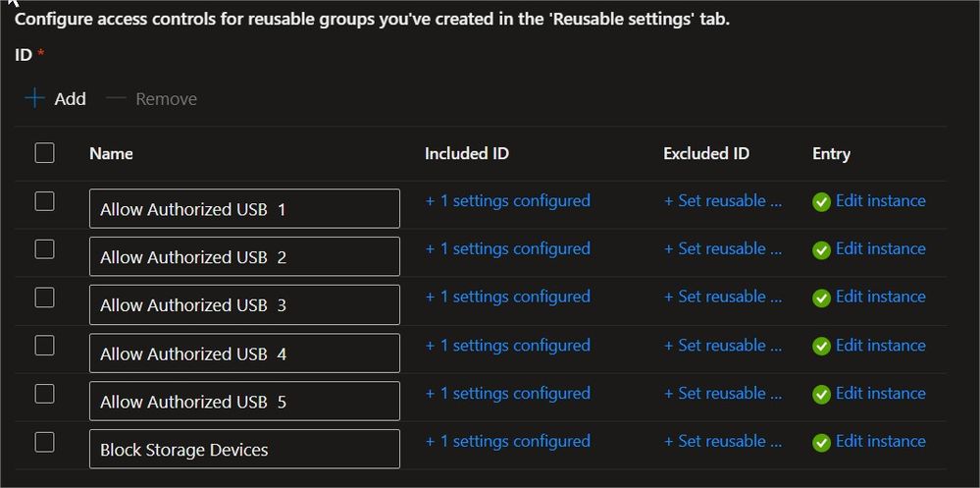980x488 pixels.
Task: Select the Block Storage Devices row checkbox
Action: pos(44,442)
